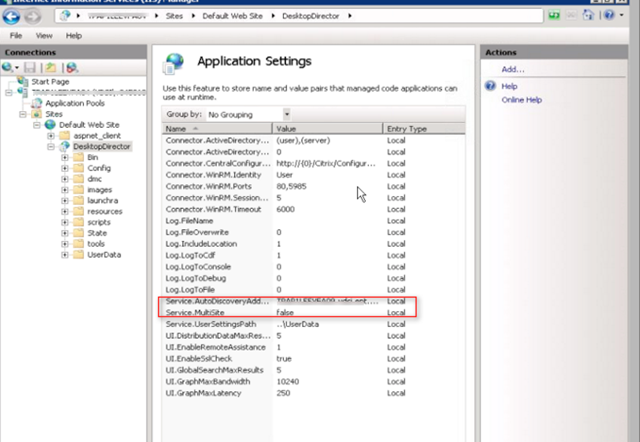Image resolution: width=640 pixels, height=442 pixels.
Task: Collapse the Default Web Site expander
Action: (x=37, y=125)
